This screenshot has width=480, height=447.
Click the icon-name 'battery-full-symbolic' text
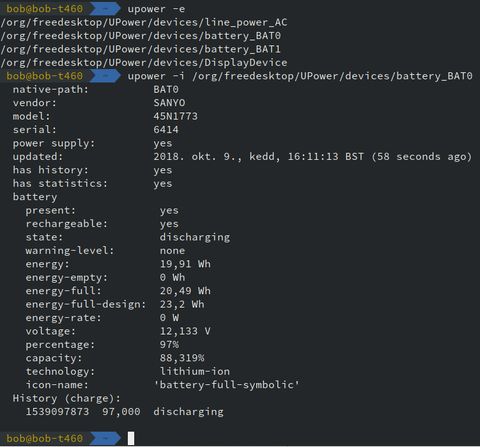227,385
